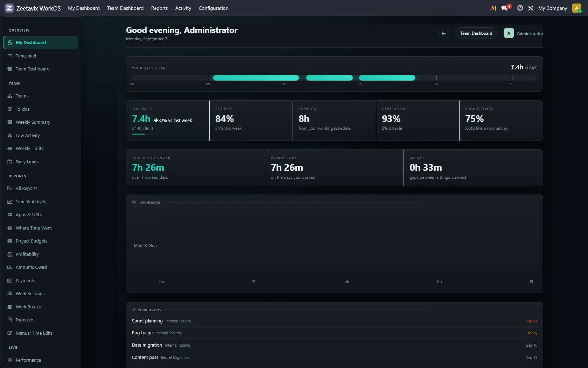Click the Teams hierarchy icon in sidebar
The image size is (588, 368).
tap(10, 96)
